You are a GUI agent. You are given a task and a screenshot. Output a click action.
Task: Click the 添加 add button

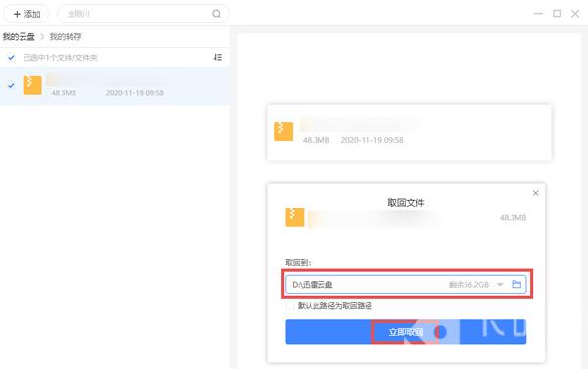pyautogui.click(x=26, y=14)
